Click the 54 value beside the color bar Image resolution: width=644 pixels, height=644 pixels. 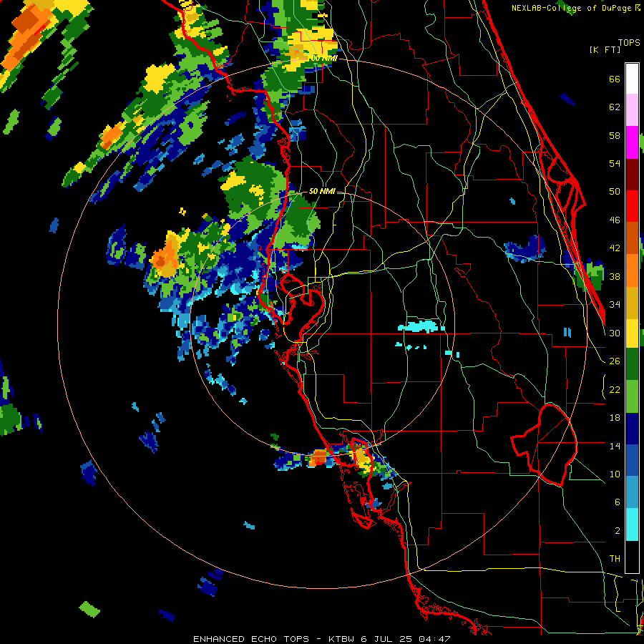615,164
